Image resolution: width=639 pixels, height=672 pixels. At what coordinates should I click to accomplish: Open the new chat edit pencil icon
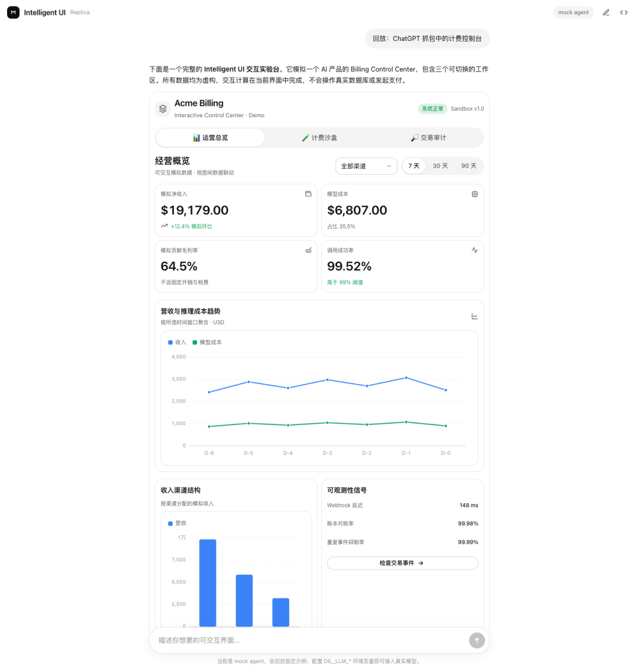(606, 12)
